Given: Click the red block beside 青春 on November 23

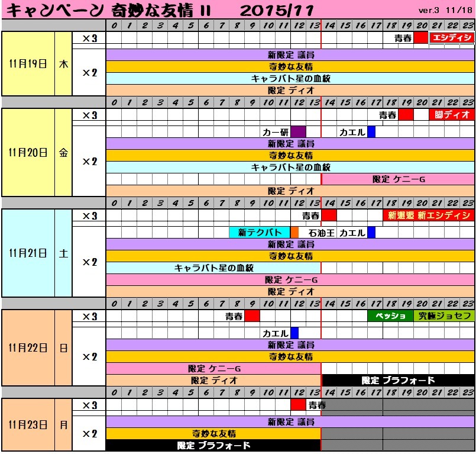Looking at the screenshot, I should (298, 405).
